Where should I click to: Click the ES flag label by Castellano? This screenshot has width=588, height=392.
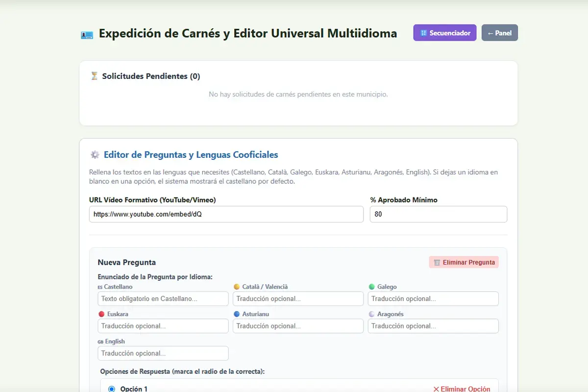[x=100, y=287]
